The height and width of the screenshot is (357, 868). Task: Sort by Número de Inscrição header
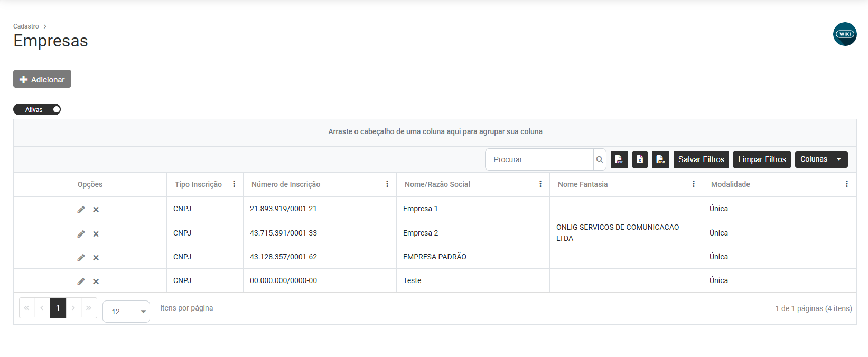click(286, 184)
